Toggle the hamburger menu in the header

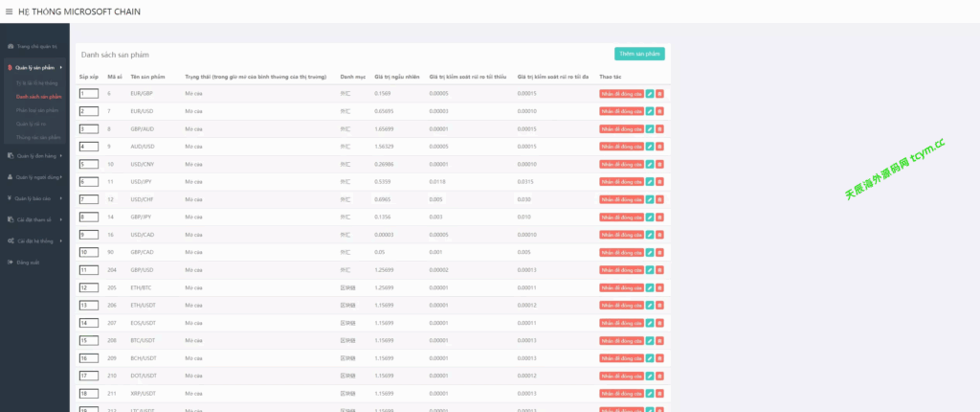[9, 11]
